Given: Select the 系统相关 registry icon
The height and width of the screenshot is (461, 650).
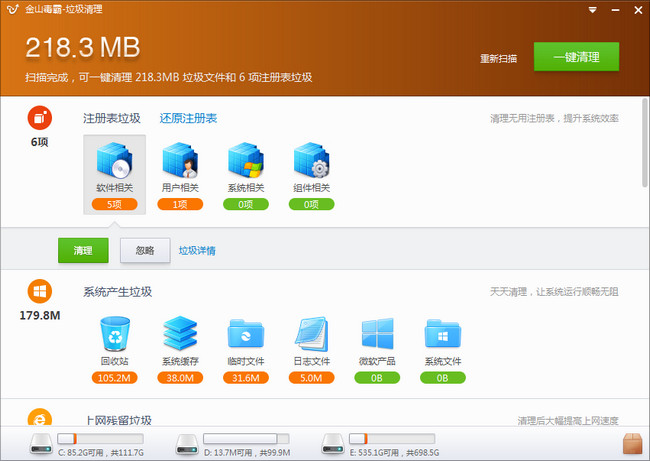Looking at the screenshot, I should point(245,160).
